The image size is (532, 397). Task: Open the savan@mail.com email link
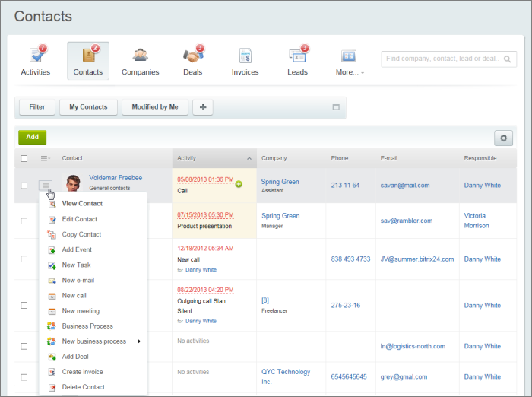point(404,185)
